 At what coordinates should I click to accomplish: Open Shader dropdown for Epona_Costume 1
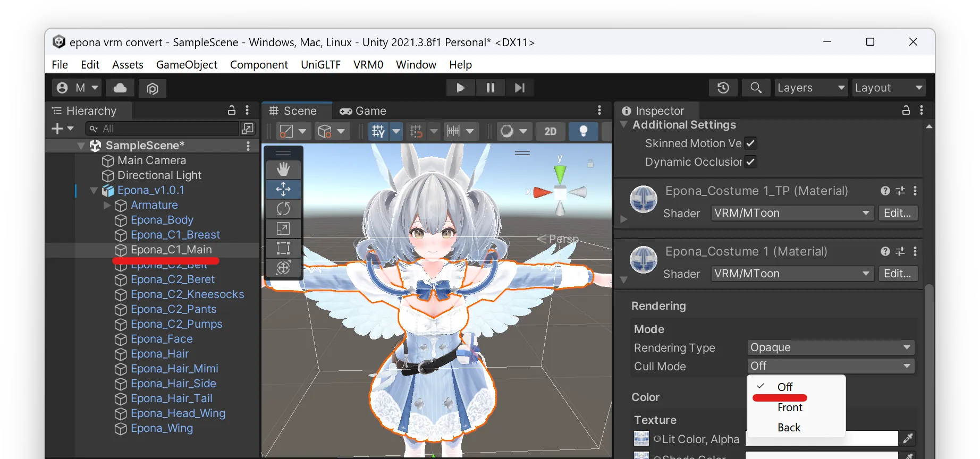pos(792,274)
